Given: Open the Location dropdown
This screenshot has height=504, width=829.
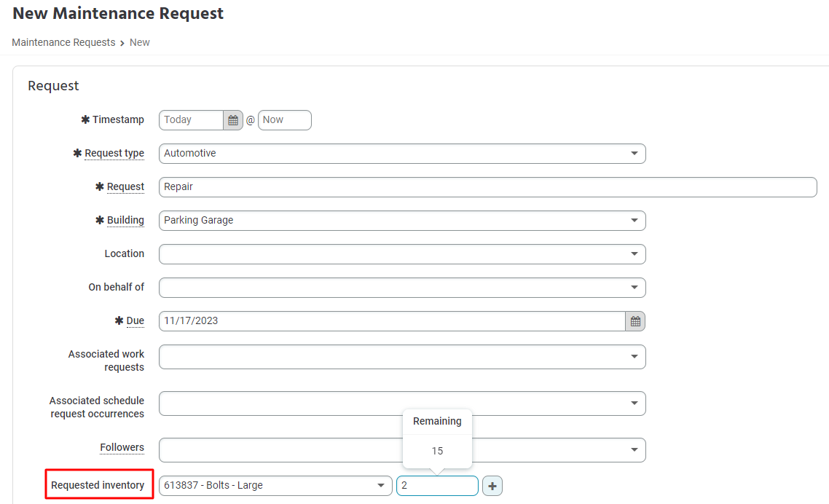Looking at the screenshot, I should coord(634,254).
